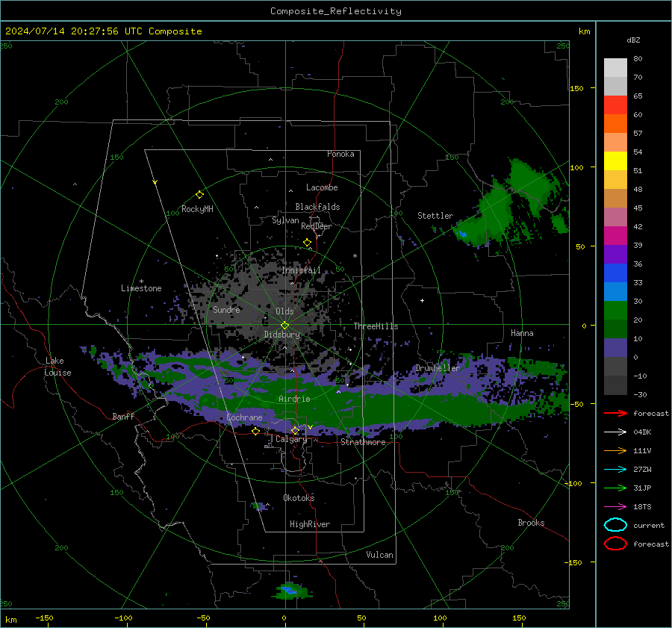This screenshot has width=672, height=628.
Task: Pick the magenta dBZ swatch
Action: coord(615,236)
